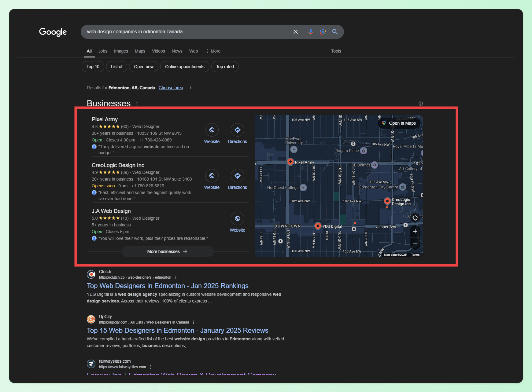Click the Google logo
The width and height of the screenshot is (532, 392).
[x=53, y=32]
